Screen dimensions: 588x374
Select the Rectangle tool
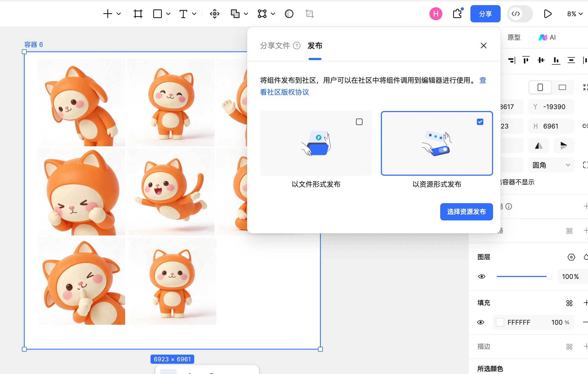(157, 13)
